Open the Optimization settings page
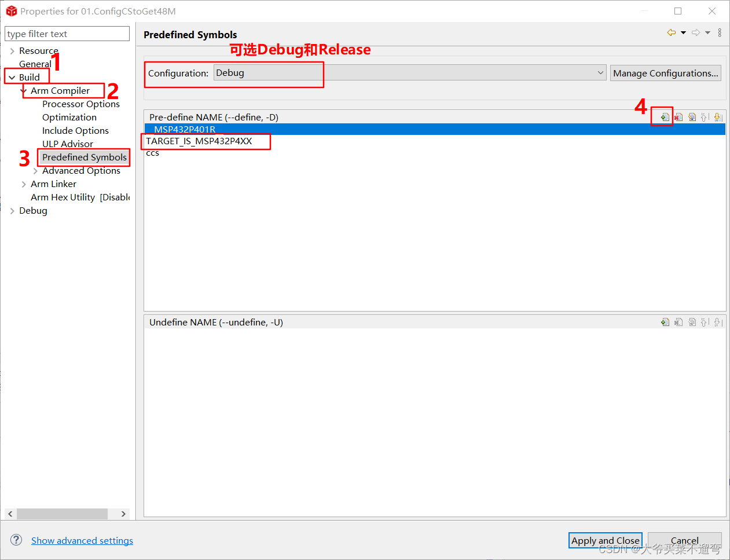This screenshot has width=730, height=560. point(69,117)
